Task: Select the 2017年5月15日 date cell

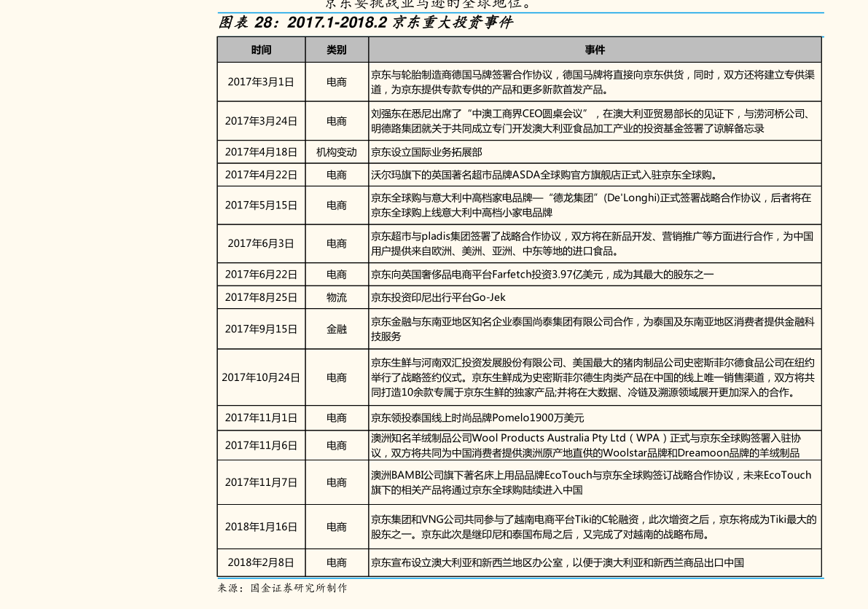Action: pyautogui.click(x=261, y=205)
